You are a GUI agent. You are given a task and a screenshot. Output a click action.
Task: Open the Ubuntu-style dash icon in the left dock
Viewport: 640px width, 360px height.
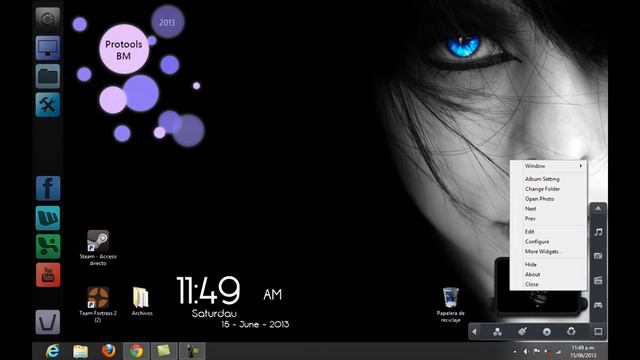[47, 19]
